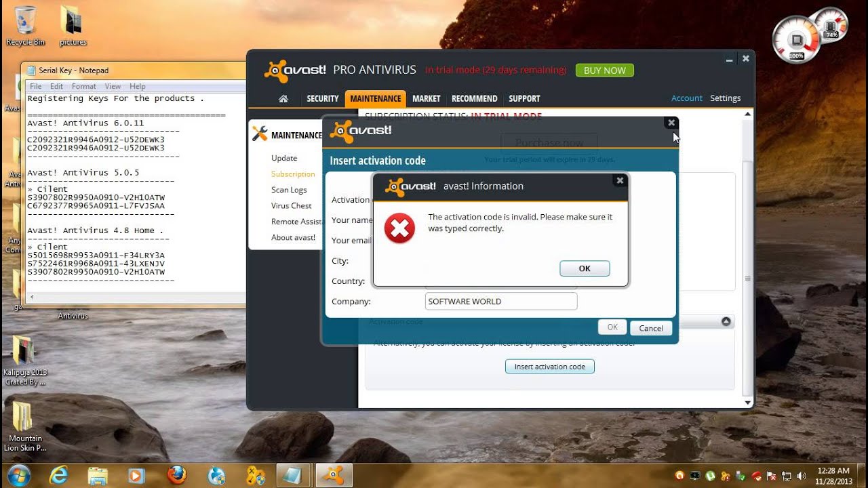Open Notepad File menu

point(35,86)
